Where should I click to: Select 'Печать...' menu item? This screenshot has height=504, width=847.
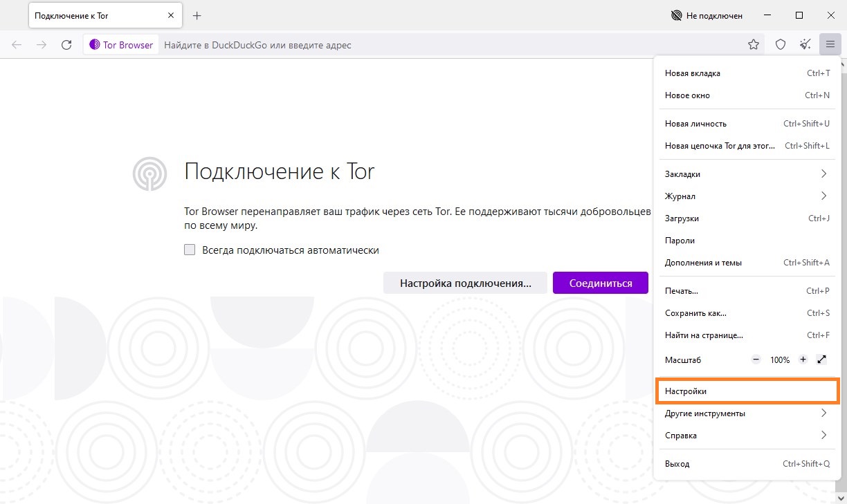(746, 291)
